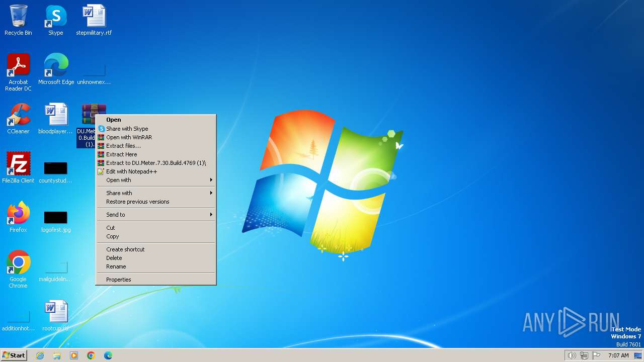Image resolution: width=644 pixels, height=362 pixels.
Task: Select FileZilla Client desktop shortcut
Action: [x=18, y=168]
